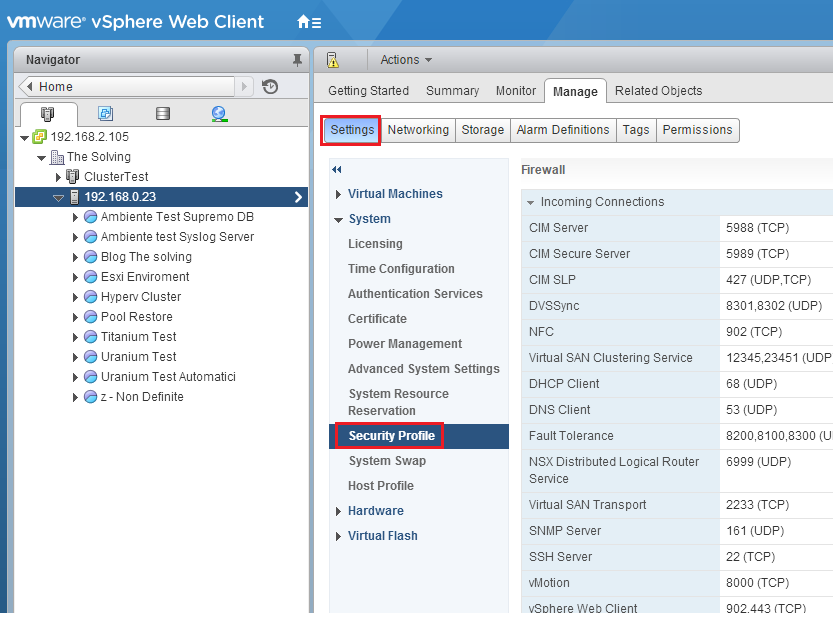Image resolution: width=837 pixels, height=635 pixels.
Task: Select the Manage tab
Action: click(x=575, y=91)
